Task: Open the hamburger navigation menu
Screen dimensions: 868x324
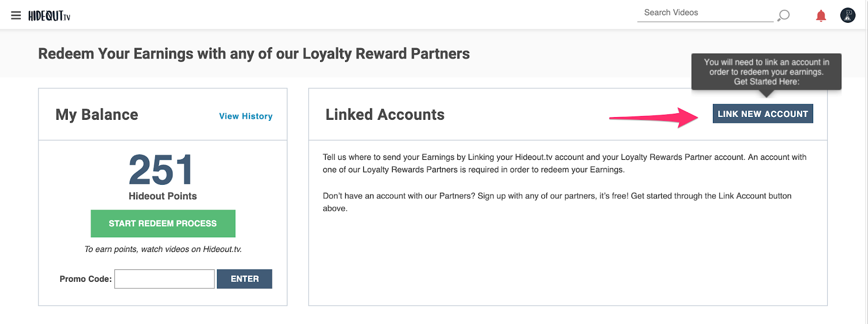Action: click(x=17, y=15)
